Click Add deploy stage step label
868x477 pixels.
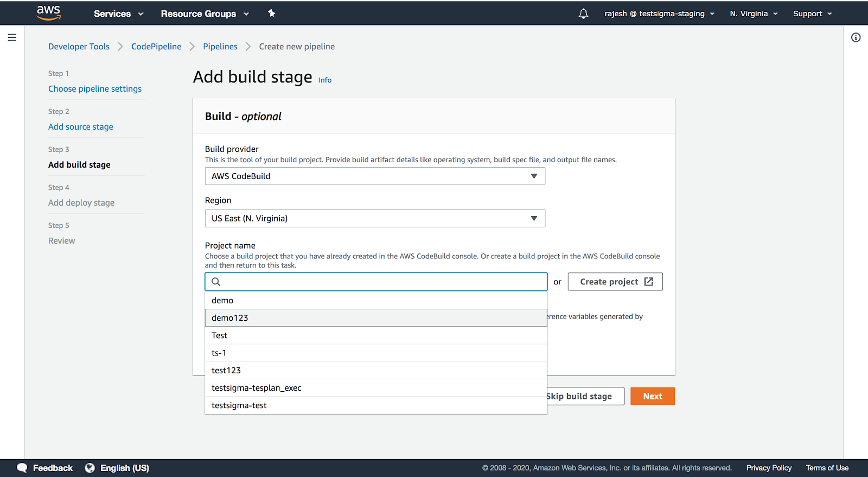(81, 203)
